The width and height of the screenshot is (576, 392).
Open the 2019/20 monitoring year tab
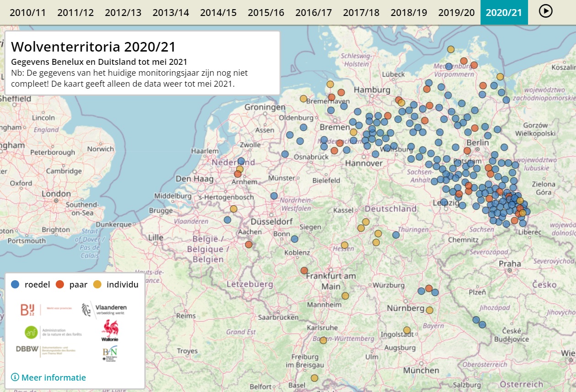[x=456, y=12]
